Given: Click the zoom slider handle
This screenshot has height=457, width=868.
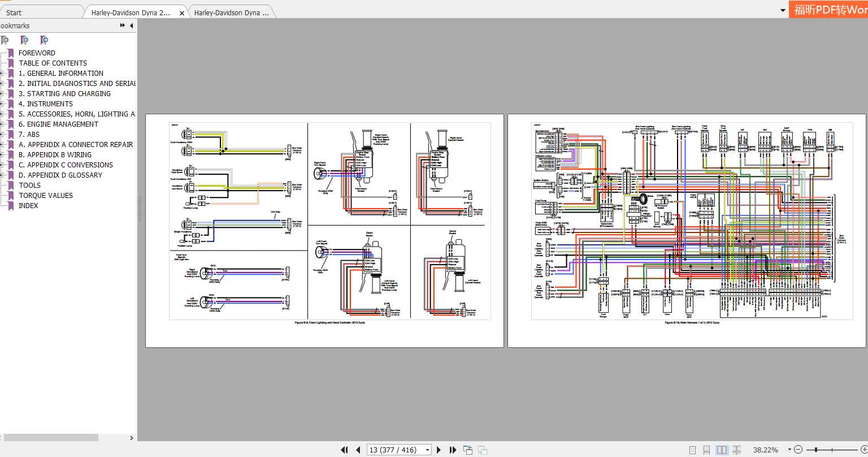Looking at the screenshot, I should (816, 450).
